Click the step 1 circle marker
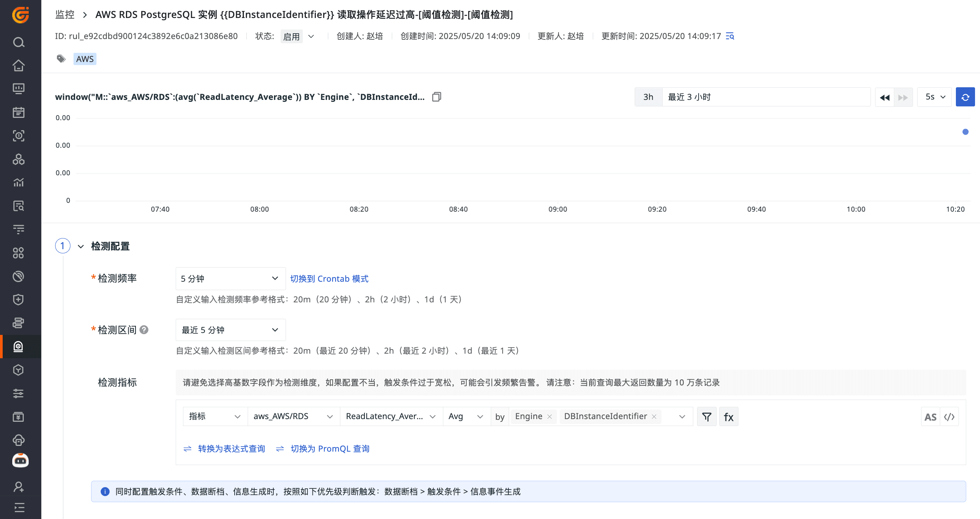This screenshot has height=519, width=980. click(63, 246)
